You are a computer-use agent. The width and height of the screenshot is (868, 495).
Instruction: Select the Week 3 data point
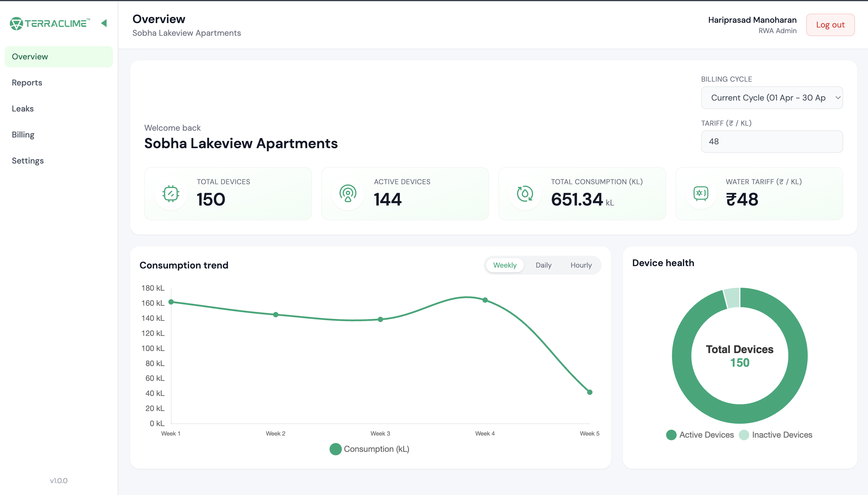[x=380, y=320]
